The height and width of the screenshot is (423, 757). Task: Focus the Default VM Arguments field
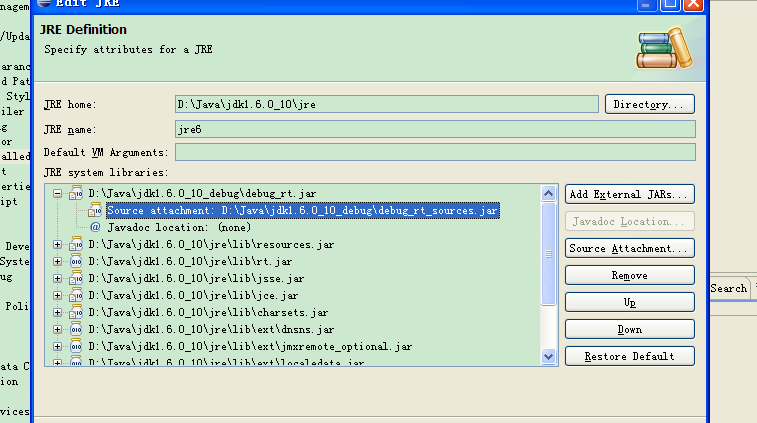(x=435, y=152)
